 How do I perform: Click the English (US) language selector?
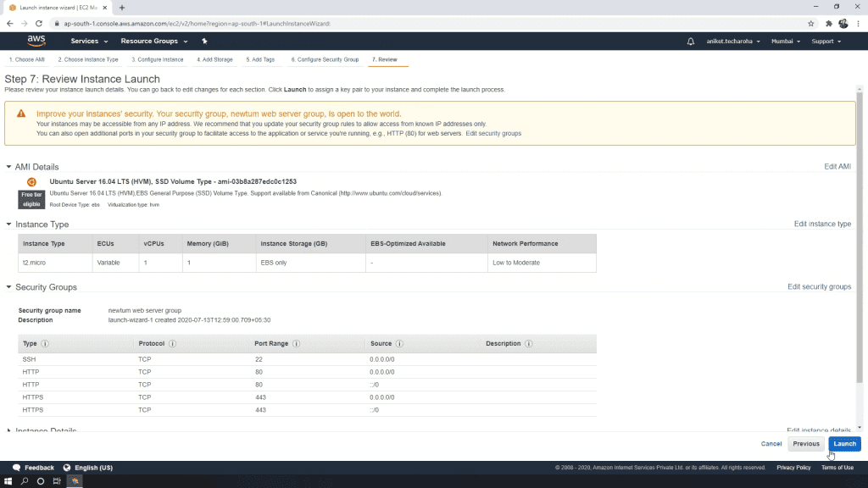point(93,468)
